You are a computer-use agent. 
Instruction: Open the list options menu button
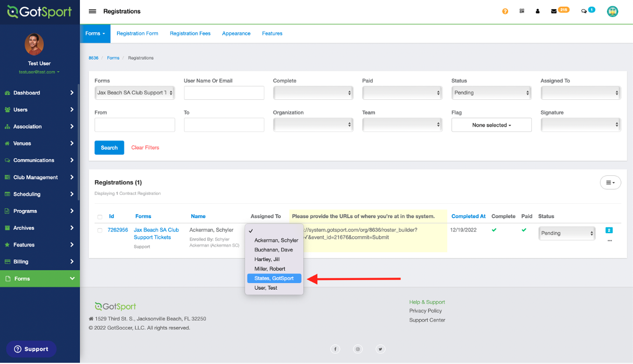(610, 183)
